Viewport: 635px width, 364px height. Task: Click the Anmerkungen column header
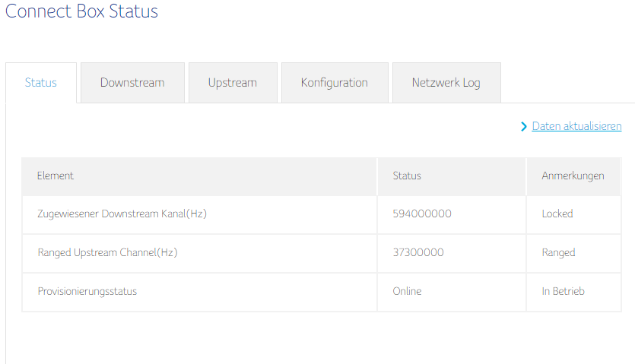573,176
